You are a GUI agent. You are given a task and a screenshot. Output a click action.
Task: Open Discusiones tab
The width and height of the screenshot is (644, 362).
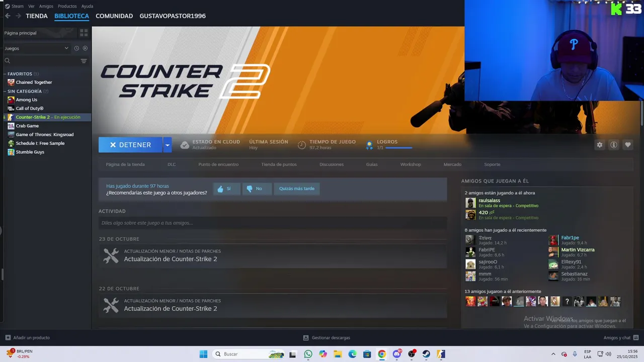(x=332, y=164)
